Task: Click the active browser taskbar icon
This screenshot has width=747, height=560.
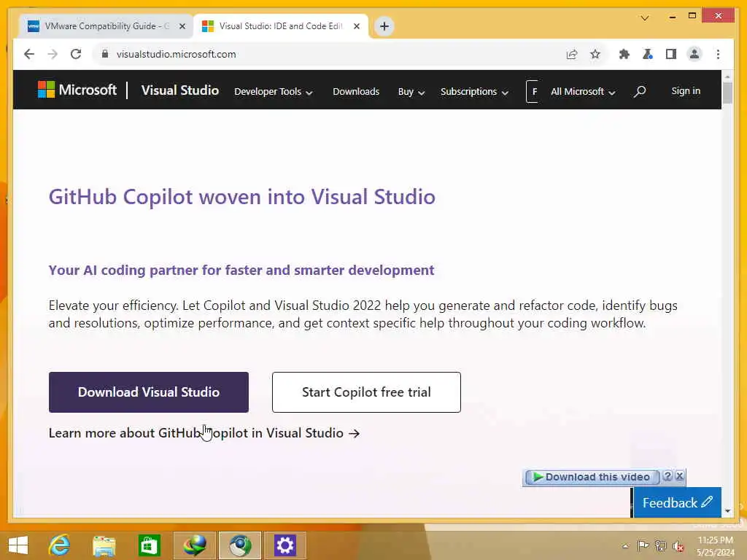Action: point(240,545)
